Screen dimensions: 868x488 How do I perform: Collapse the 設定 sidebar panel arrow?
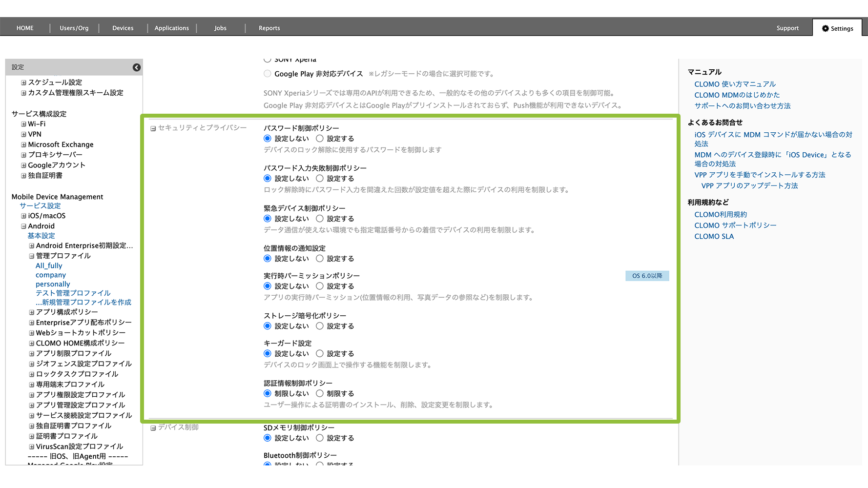137,67
